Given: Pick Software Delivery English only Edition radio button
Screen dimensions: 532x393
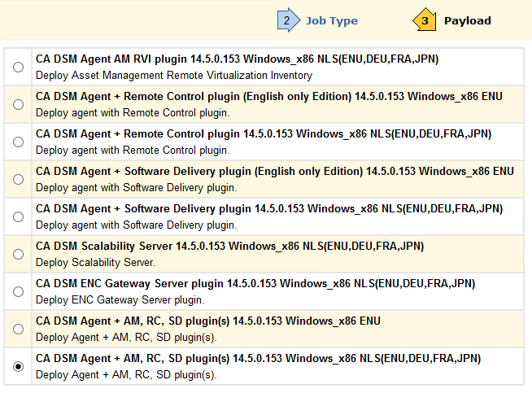Looking at the screenshot, I should 19,180.
